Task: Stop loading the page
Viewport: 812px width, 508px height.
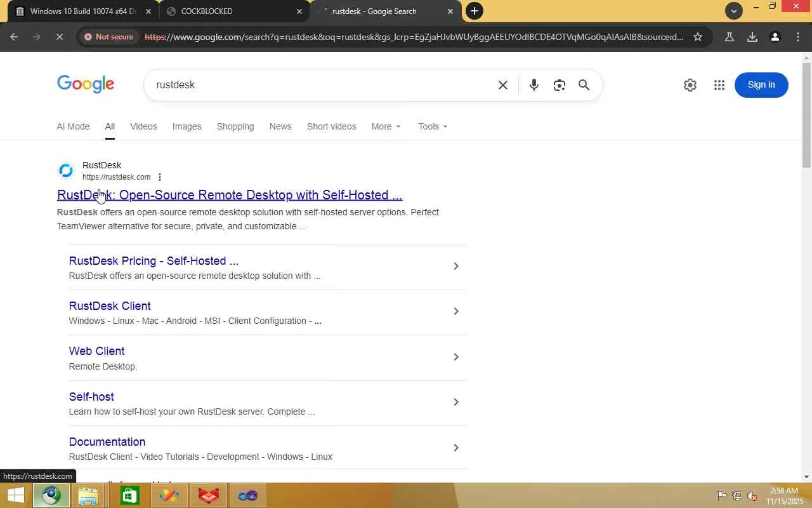Action: coord(60,37)
